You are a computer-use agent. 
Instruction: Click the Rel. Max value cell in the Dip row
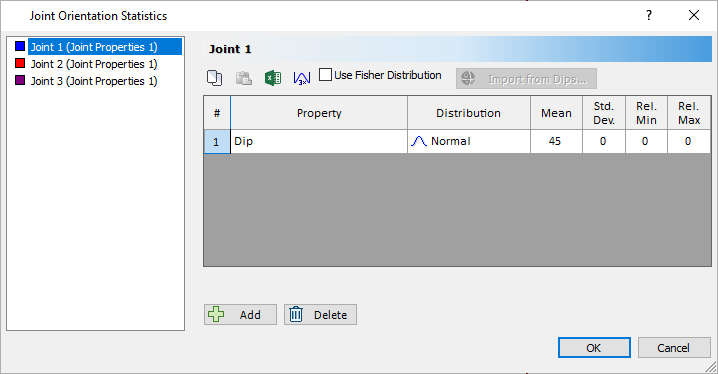click(689, 141)
